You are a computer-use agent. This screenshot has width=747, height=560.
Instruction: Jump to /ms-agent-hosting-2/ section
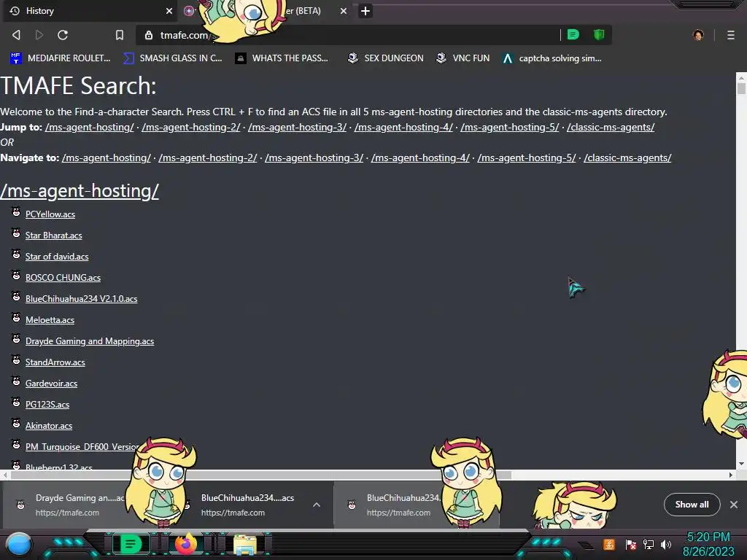191,127
